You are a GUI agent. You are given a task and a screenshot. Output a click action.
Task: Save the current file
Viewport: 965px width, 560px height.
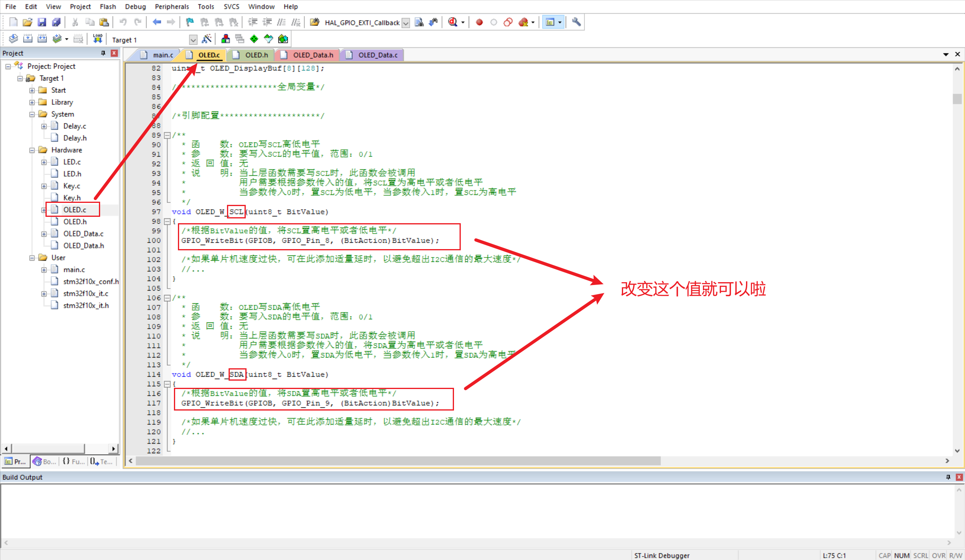(42, 22)
